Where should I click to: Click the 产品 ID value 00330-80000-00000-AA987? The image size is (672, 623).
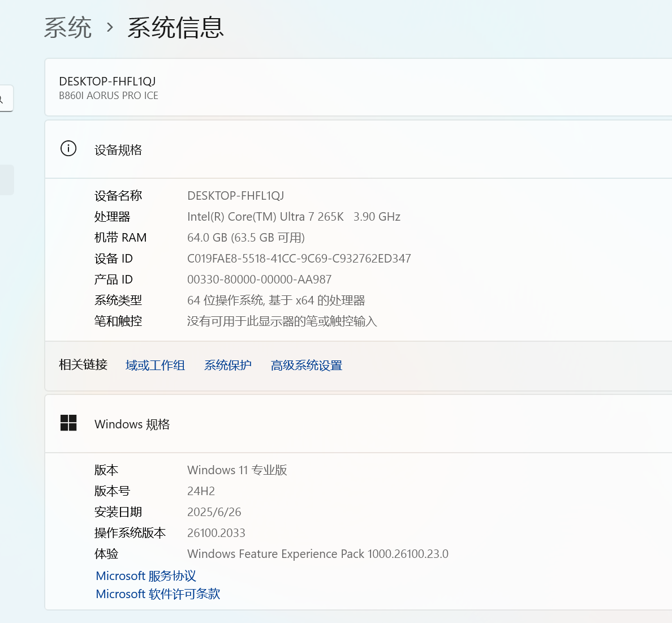point(259,280)
